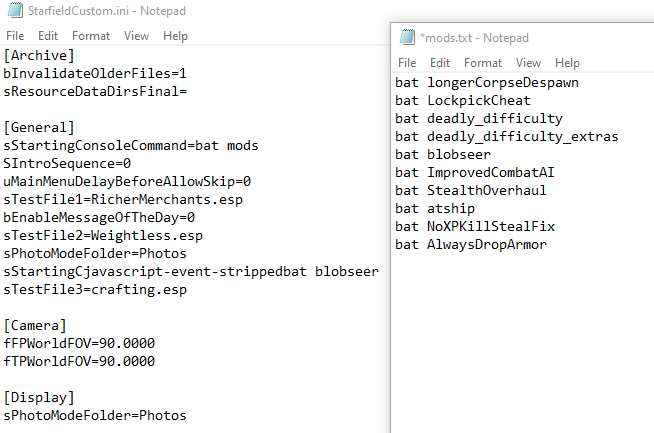Click the [Display] section header line
Screen dimensions: 654x433
click(39, 397)
